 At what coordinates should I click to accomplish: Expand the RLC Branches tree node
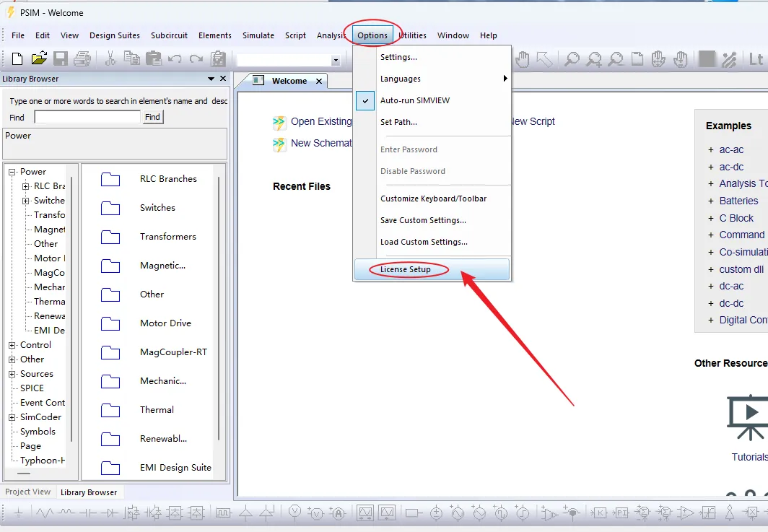click(26, 186)
